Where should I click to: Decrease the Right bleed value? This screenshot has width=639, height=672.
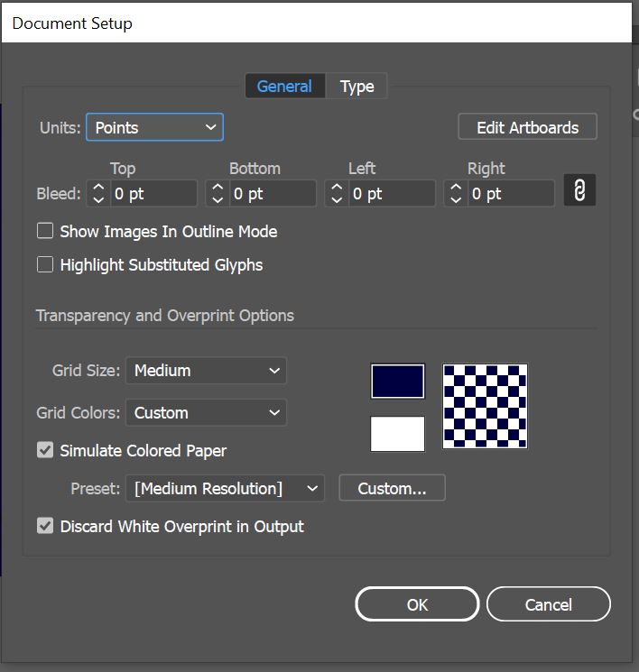point(456,199)
